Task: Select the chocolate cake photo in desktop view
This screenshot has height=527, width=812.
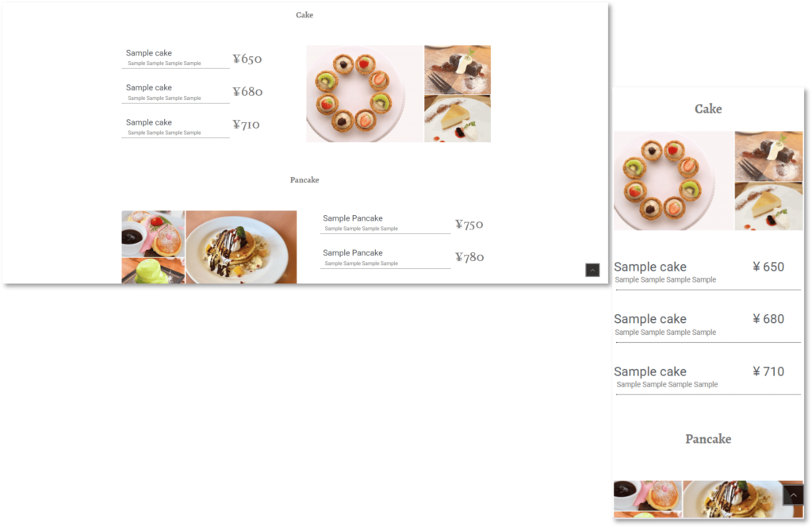Action: click(x=458, y=69)
